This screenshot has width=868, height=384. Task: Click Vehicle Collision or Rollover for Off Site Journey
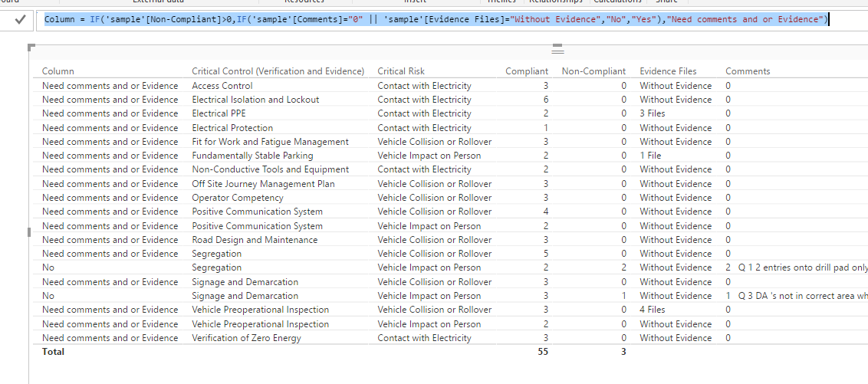[435, 184]
